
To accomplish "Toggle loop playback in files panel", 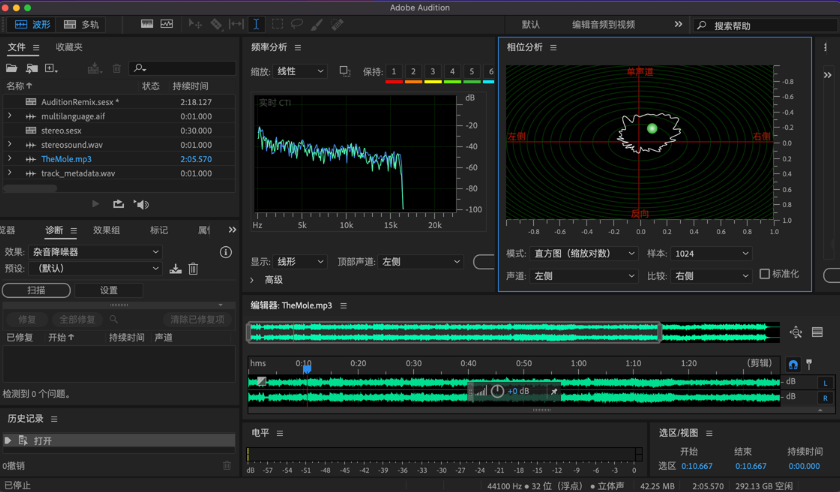I will pos(118,204).
